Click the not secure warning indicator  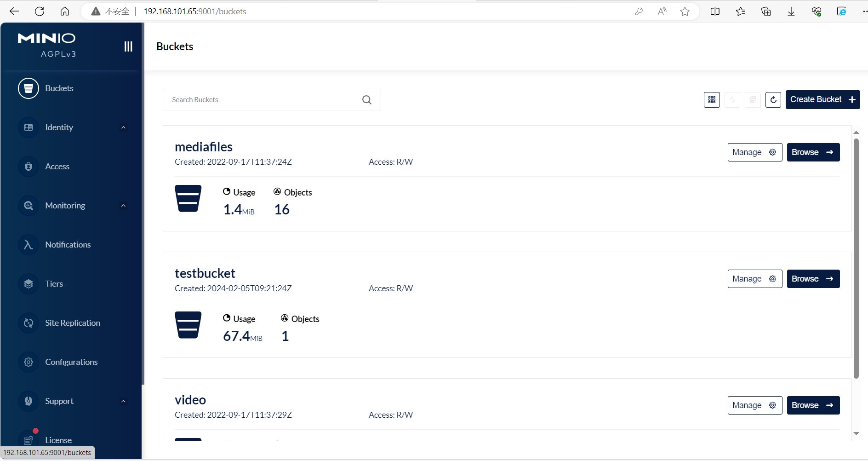tap(110, 12)
